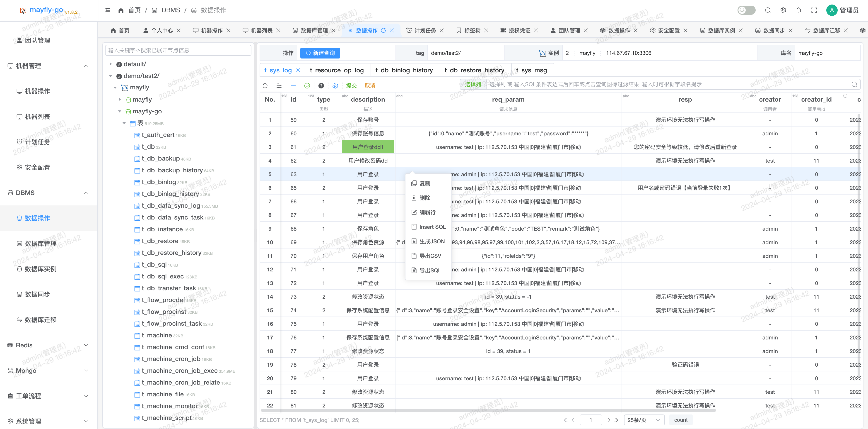868x429 pixels.
Task: Open the blue table settings gear
Action: coord(335,86)
